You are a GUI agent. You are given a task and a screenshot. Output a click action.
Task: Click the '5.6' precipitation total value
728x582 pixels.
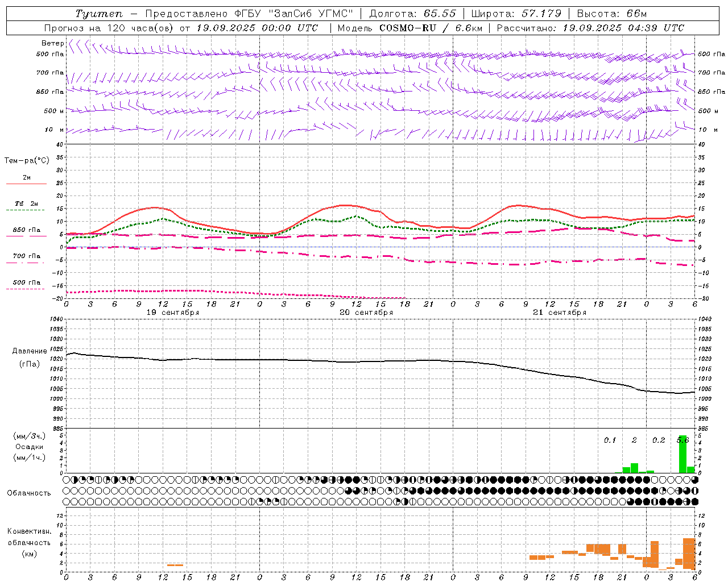(682, 440)
